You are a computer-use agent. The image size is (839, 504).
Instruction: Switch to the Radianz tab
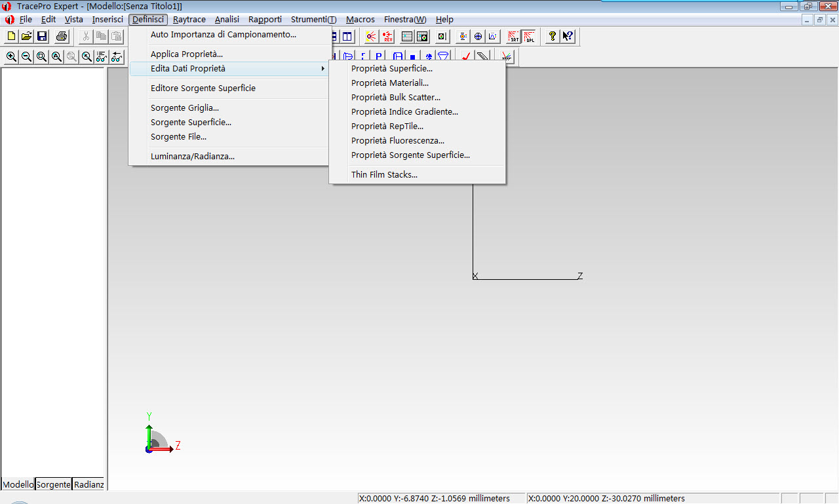pos(88,484)
